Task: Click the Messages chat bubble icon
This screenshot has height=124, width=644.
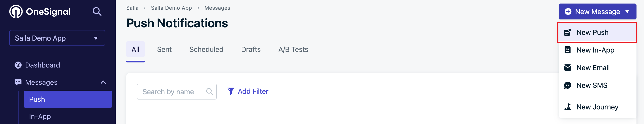Action: pos(18,82)
